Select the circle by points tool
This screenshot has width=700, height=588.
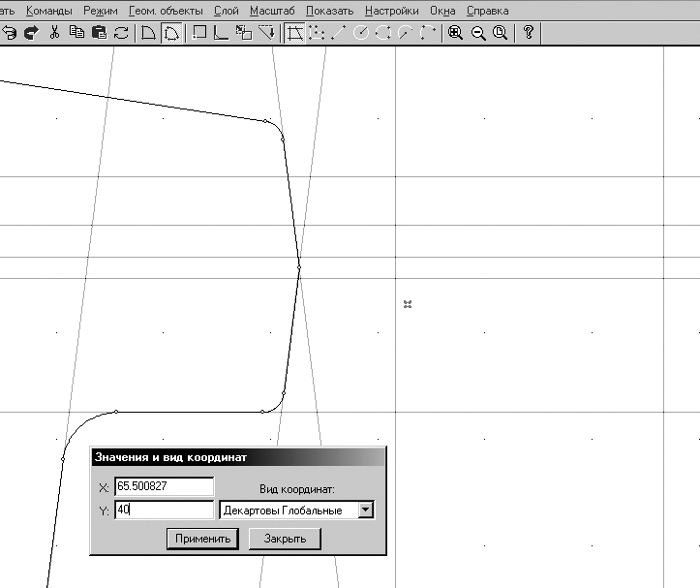point(383,33)
